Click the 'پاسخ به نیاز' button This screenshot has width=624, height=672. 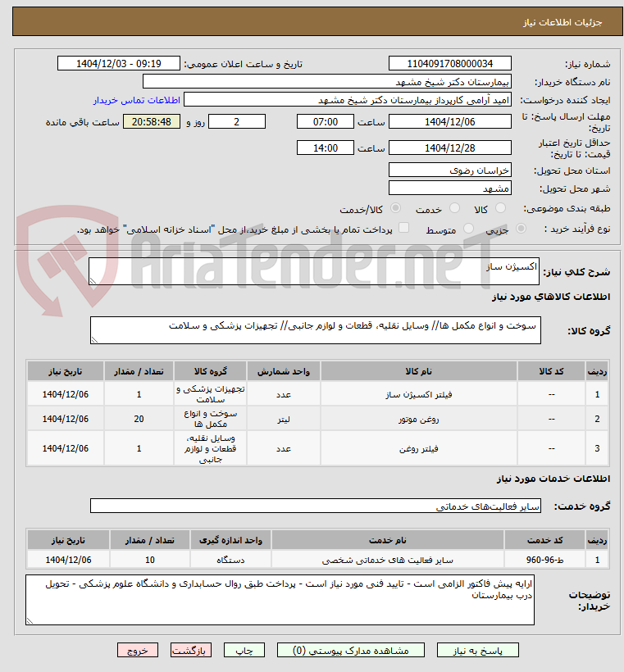coord(478,650)
